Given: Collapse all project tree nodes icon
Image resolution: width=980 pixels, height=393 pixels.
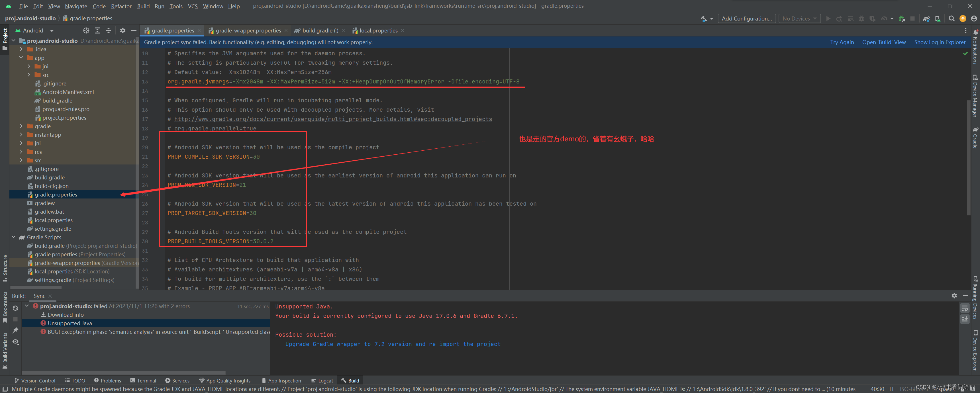Looking at the screenshot, I should click(109, 30).
